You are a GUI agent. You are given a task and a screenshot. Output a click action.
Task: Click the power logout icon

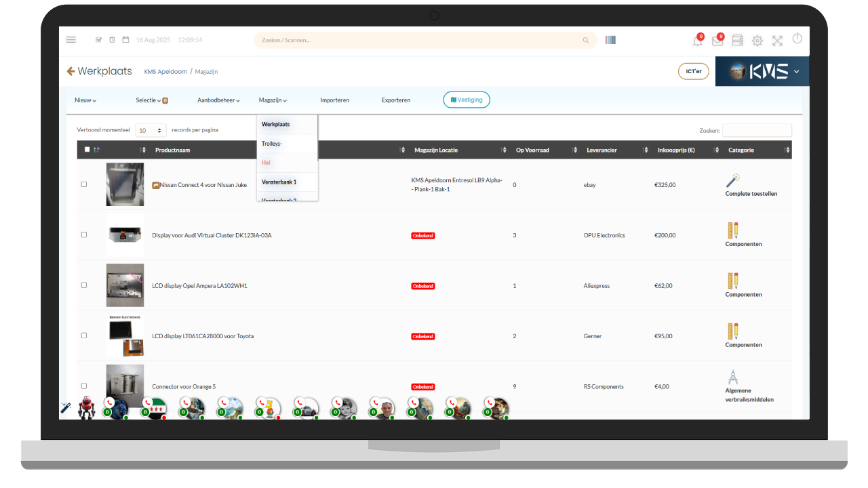[x=797, y=39]
